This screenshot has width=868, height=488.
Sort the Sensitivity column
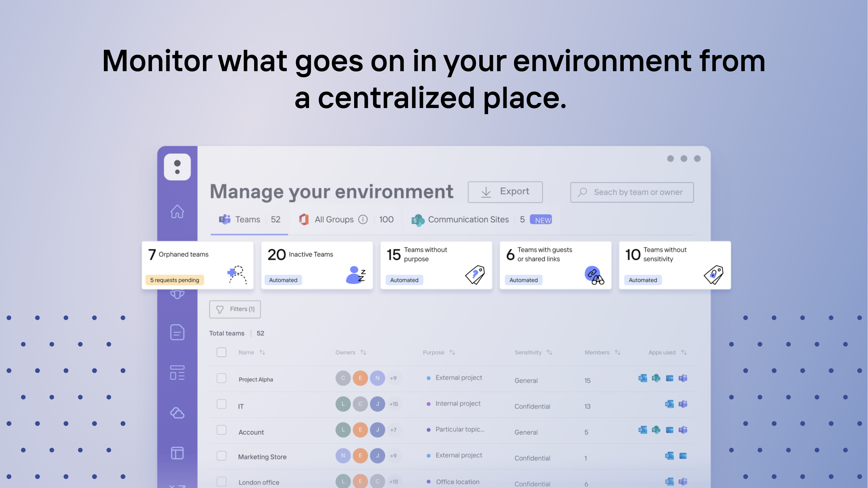click(549, 353)
